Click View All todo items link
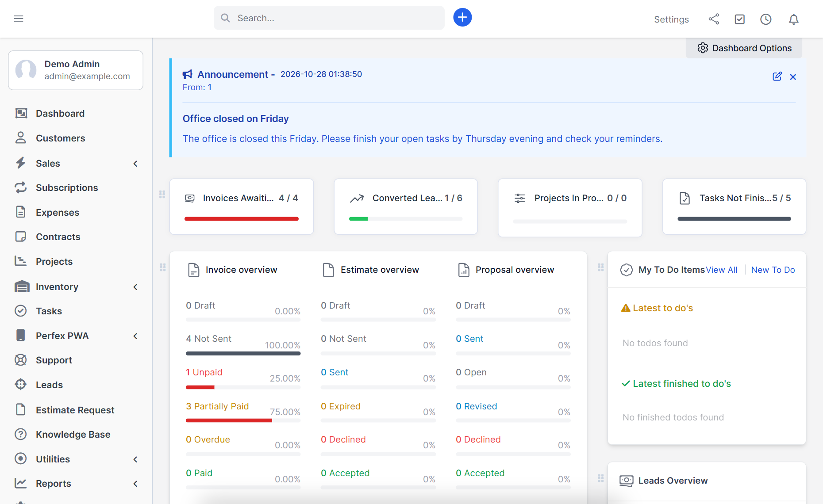Viewport: 823px width, 504px height. point(722,270)
